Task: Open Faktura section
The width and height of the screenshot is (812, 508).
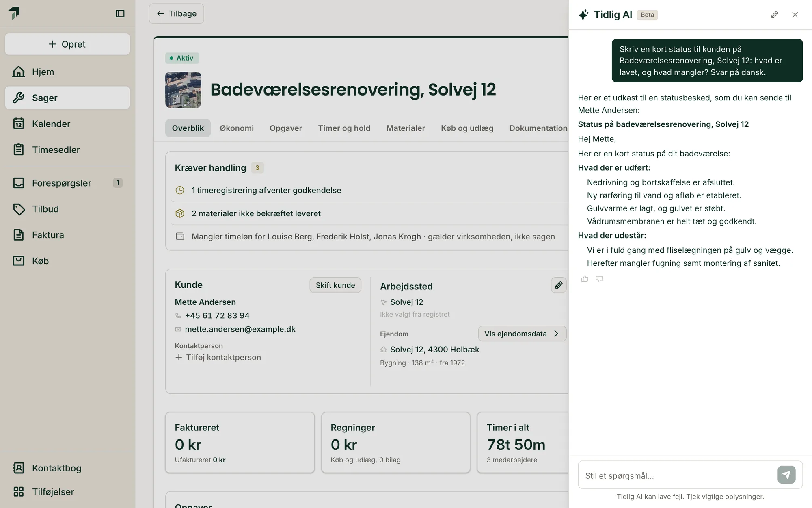Action: (x=67, y=235)
